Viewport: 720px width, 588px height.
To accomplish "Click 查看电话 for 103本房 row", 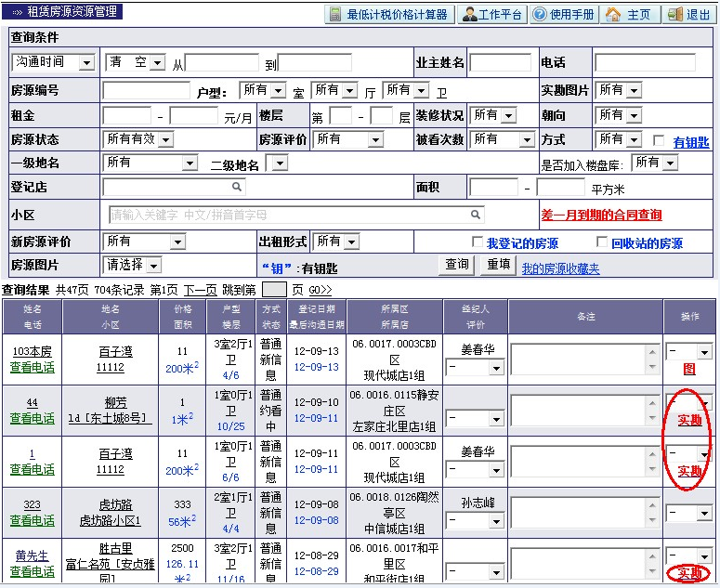I will pos(33,367).
